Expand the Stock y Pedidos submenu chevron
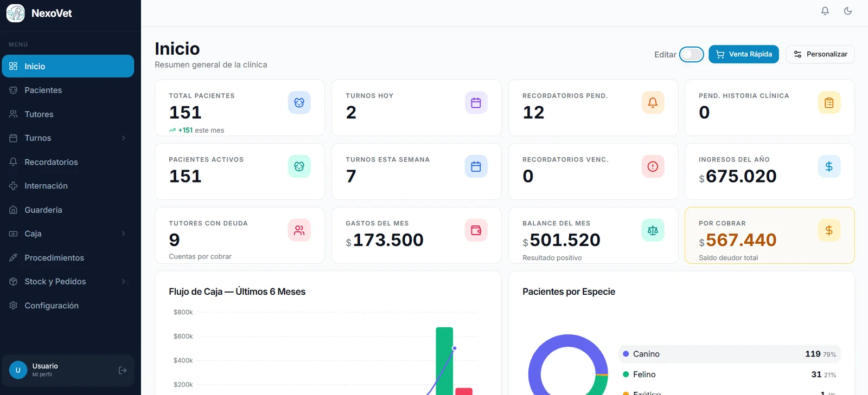Image resolution: width=868 pixels, height=395 pixels. [x=123, y=281]
